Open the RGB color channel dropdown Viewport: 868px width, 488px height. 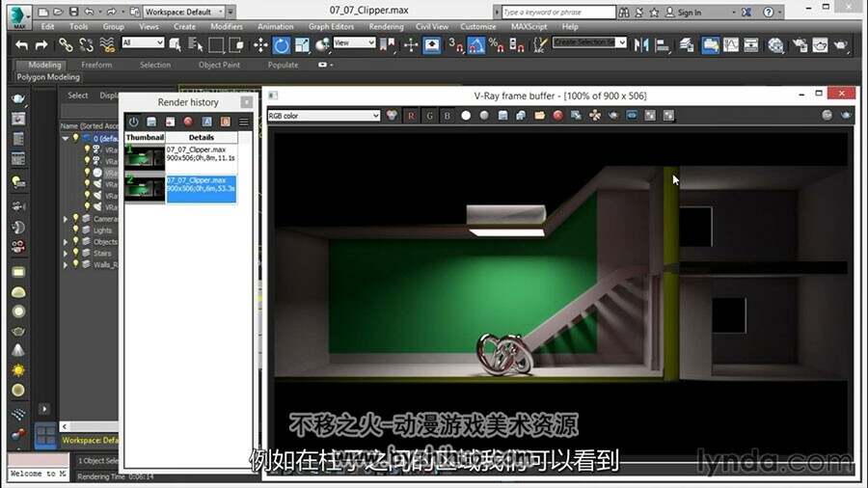[x=324, y=116]
